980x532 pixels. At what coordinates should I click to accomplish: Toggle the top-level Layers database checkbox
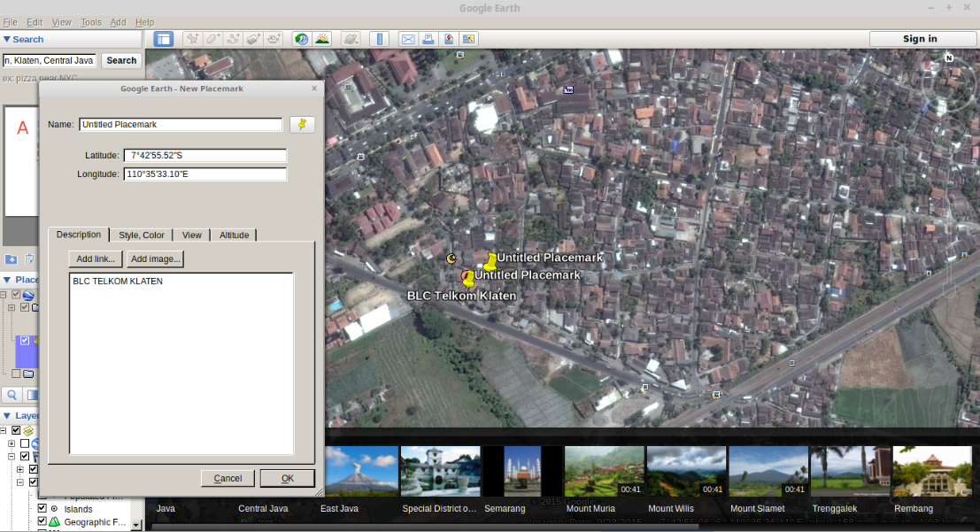pyautogui.click(x=16, y=430)
